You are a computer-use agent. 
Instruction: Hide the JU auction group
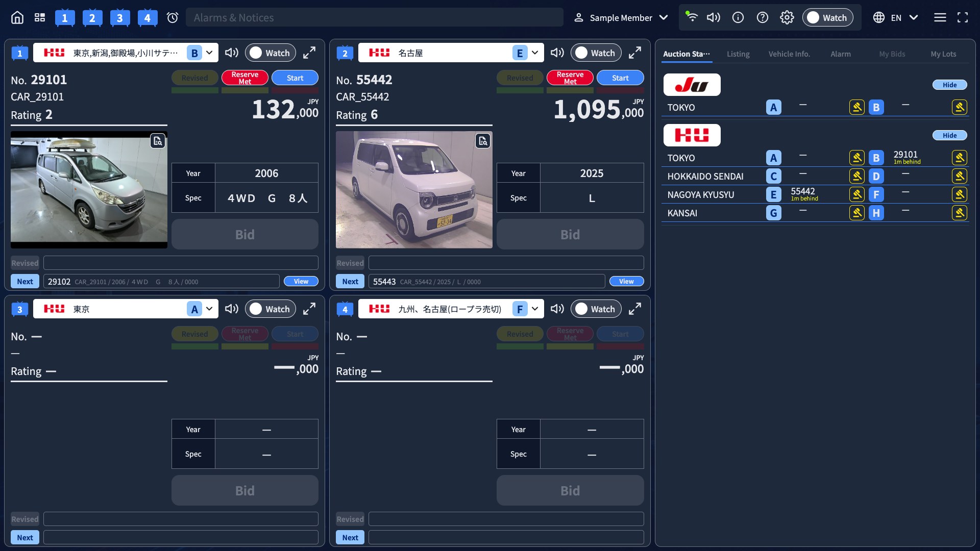pos(950,85)
